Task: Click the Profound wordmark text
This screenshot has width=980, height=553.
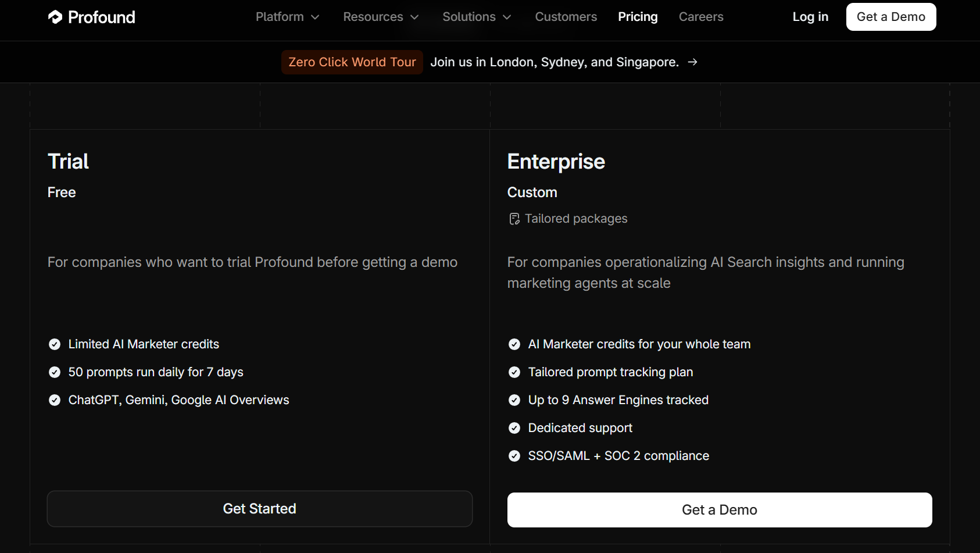Action: pyautogui.click(x=102, y=17)
